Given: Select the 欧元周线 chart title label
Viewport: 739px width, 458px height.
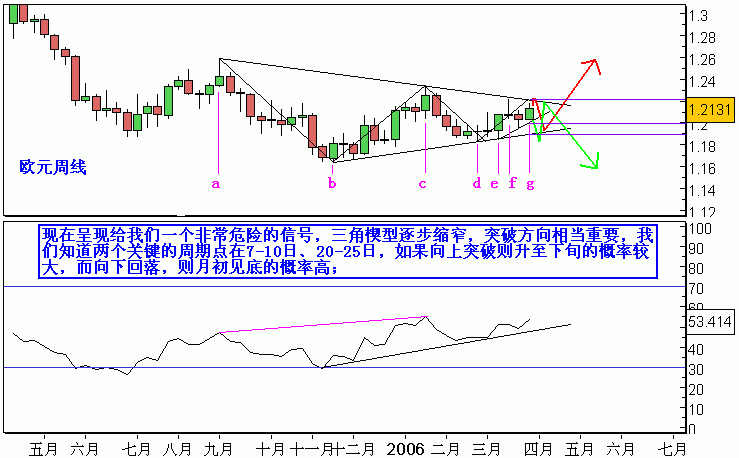Looking at the screenshot, I should click(53, 167).
